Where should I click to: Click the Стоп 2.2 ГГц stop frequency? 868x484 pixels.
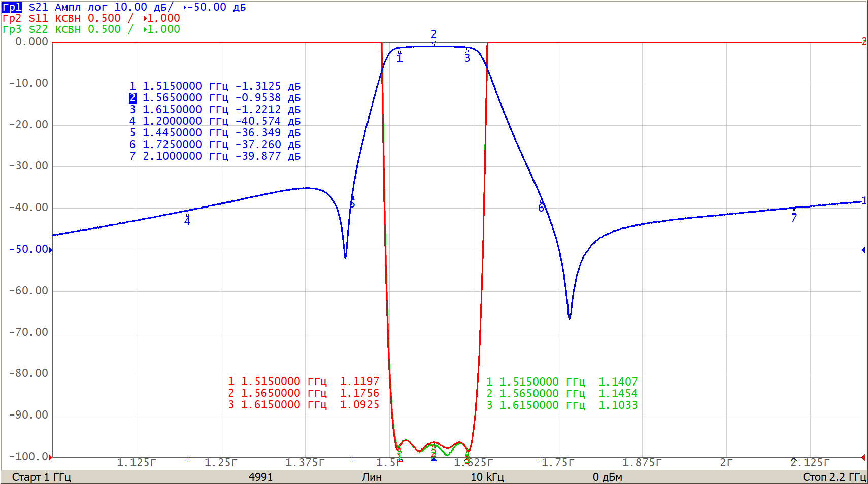coord(834,477)
